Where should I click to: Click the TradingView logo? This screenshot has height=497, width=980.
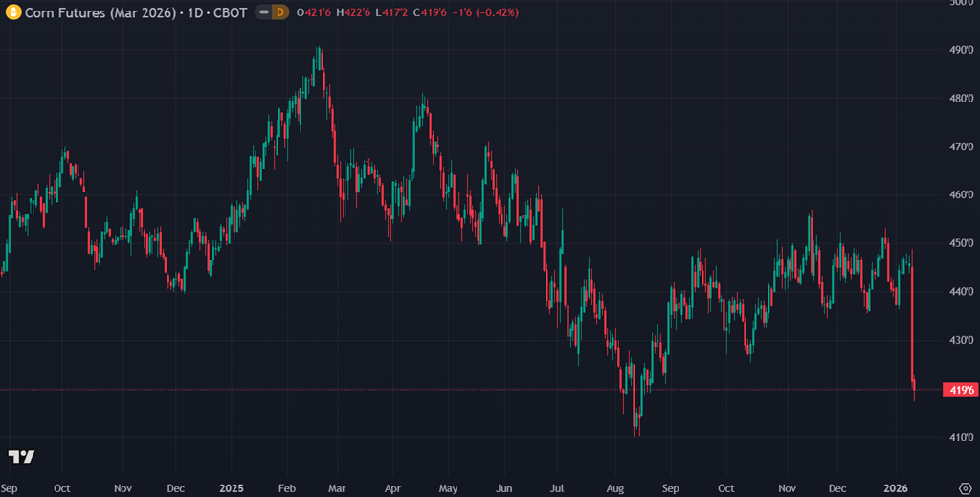click(x=21, y=457)
